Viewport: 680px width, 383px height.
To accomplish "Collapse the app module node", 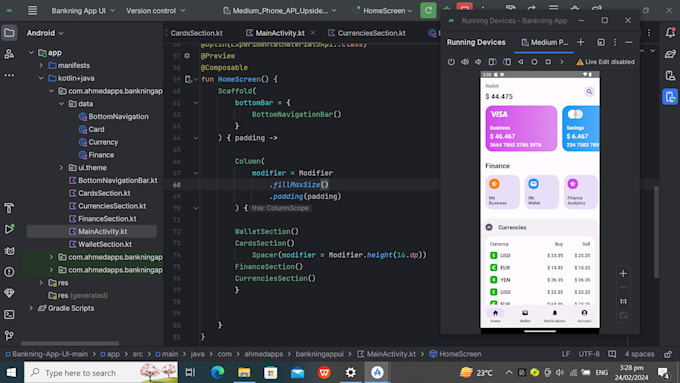I will 31,52.
